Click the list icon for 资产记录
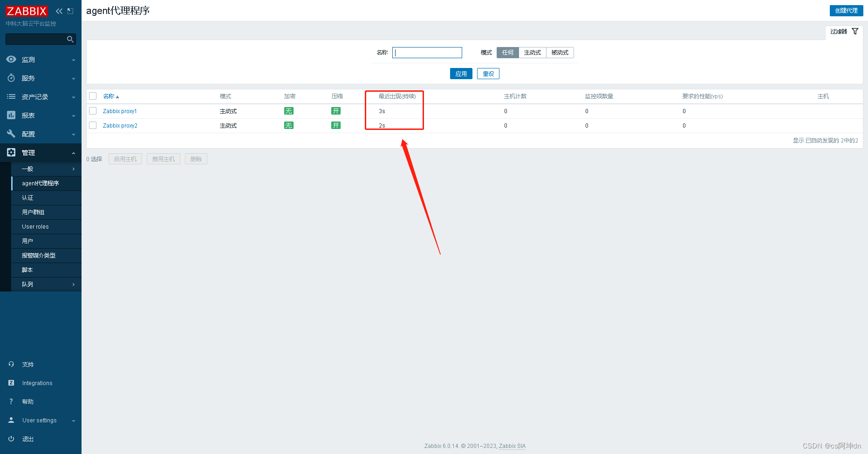Image resolution: width=868 pixels, height=454 pixels. point(11,96)
